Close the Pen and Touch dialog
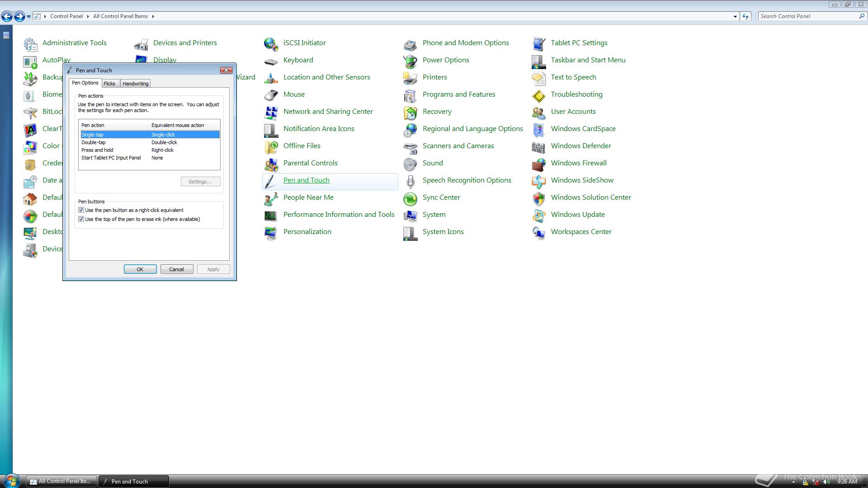The image size is (868, 488). 226,70
